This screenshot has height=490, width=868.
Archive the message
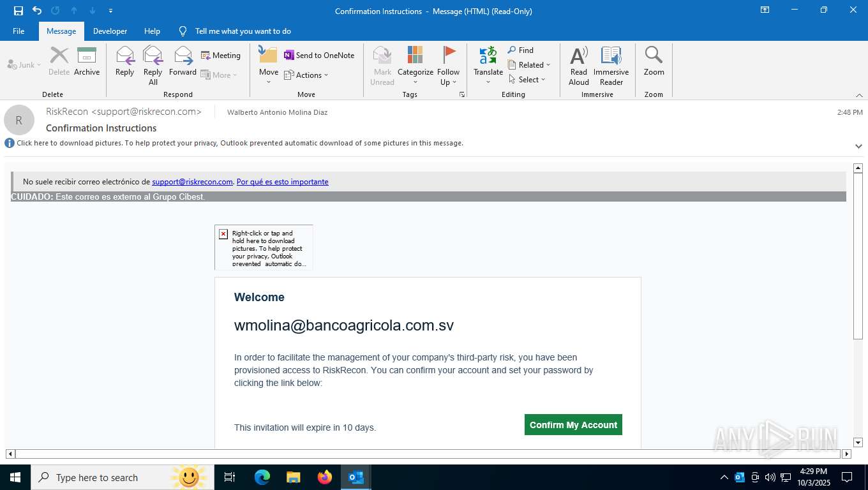point(87,61)
